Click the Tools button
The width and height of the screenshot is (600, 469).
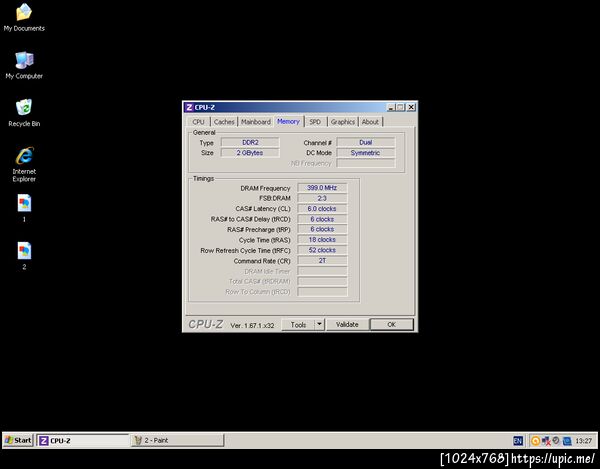[298, 324]
